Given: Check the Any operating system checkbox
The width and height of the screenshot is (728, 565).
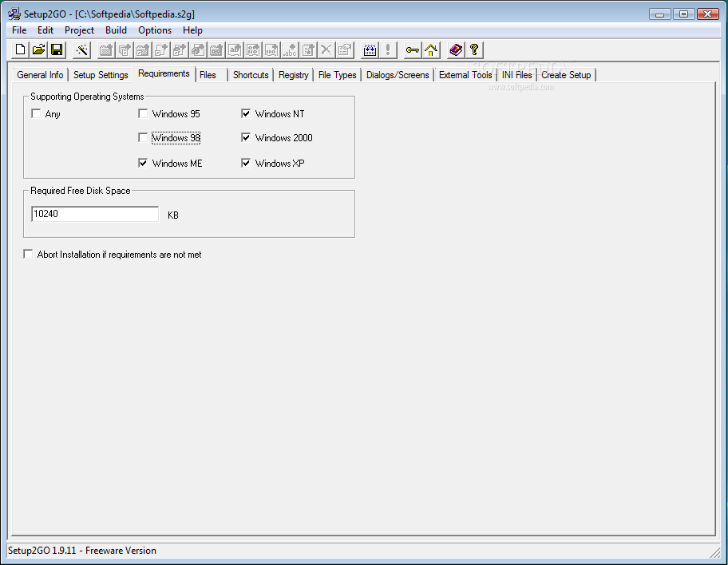Looking at the screenshot, I should click(36, 114).
